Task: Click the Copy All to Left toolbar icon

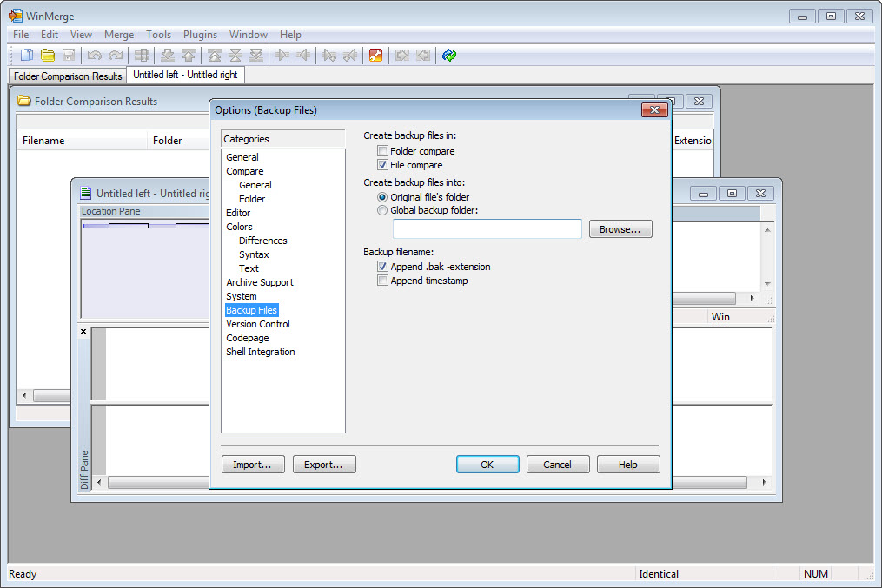Action: coord(423,55)
